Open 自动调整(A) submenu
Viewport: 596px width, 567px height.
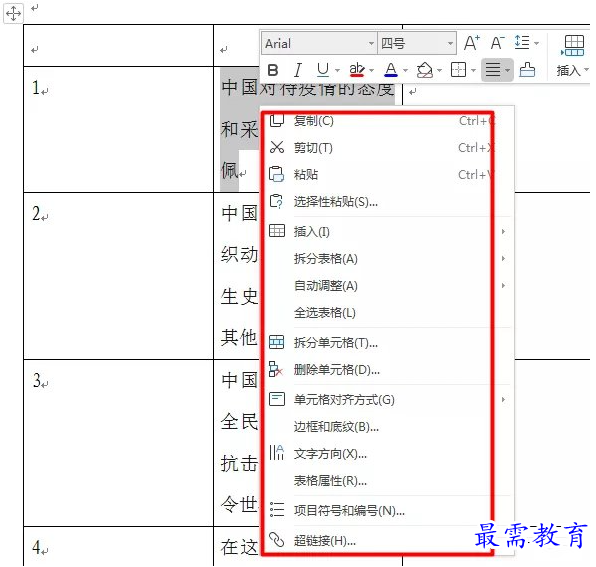pyautogui.click(x=388, y=285)
